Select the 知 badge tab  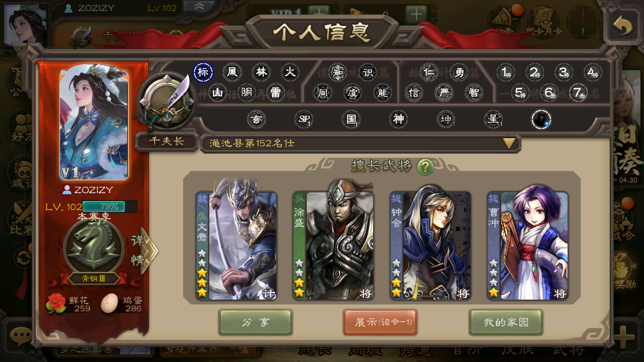337,72
